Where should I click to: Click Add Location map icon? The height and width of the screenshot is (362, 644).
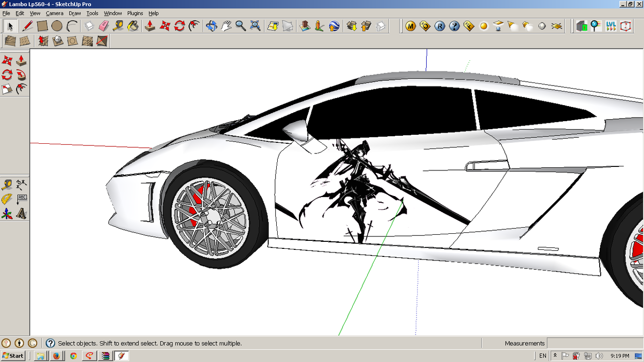(273, 26)
